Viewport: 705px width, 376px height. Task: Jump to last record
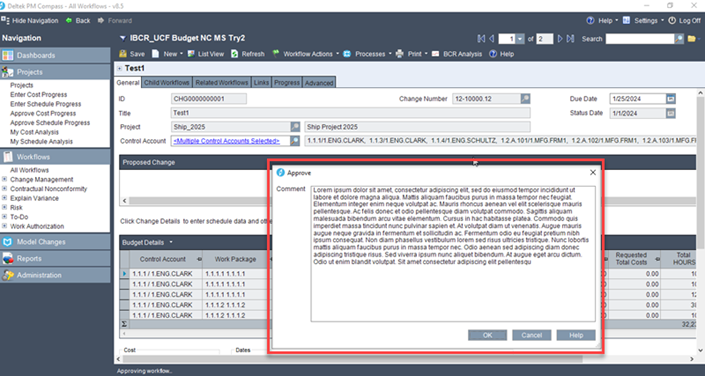coord(570,39)
